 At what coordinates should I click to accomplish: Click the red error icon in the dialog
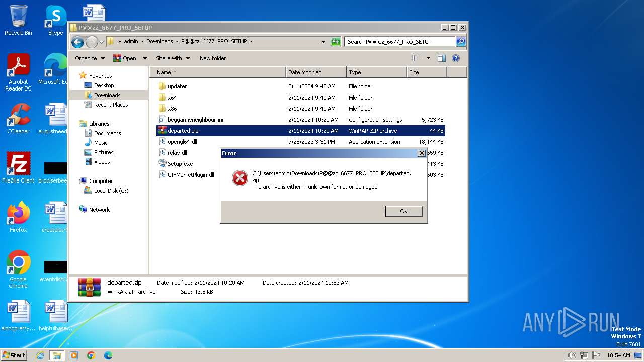pyautogui.click(x=240, y=178)
